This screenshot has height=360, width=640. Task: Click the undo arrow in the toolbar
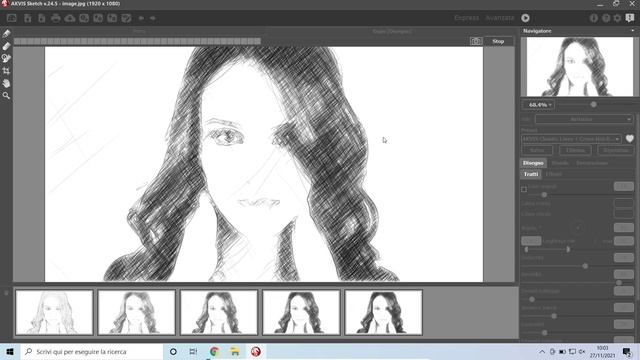(x=141, y=18)
